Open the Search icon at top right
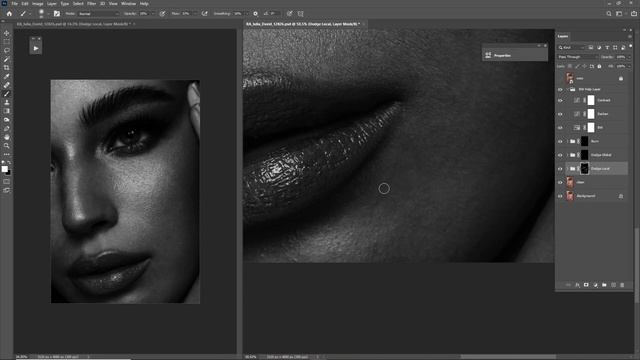Screen dimensions: 640x360 (x=609, y=13)
